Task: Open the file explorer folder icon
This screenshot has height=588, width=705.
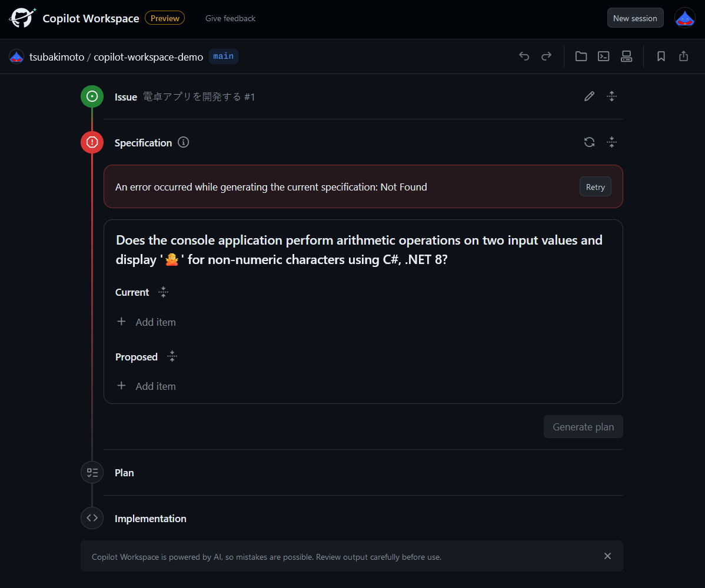Action: pos(581,56)
